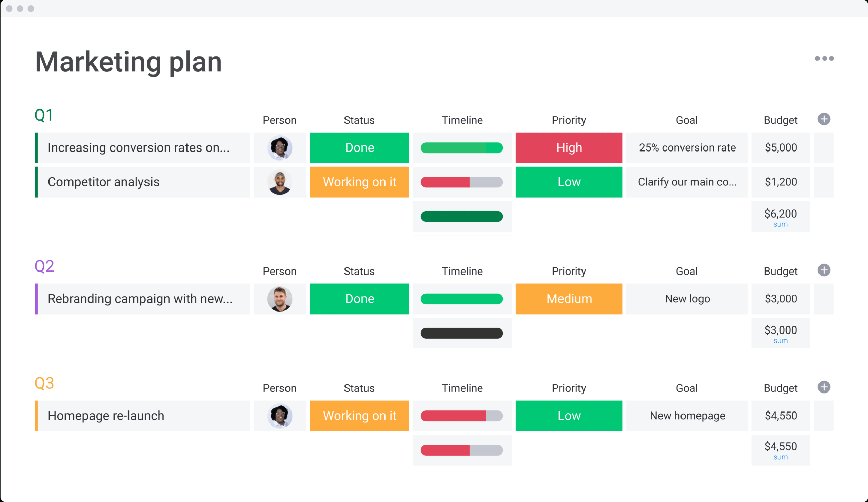
Task: Click the Q1 add column icon
Action: click(x=824, y=119)
